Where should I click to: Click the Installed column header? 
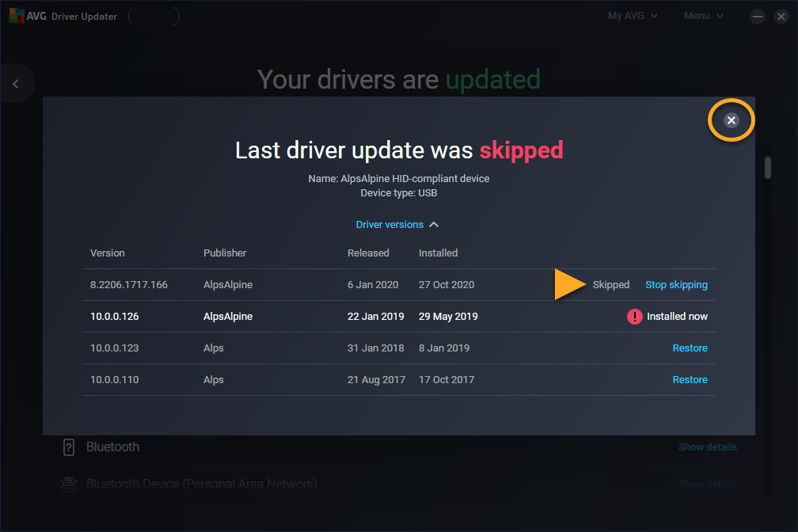click(439, 253)
